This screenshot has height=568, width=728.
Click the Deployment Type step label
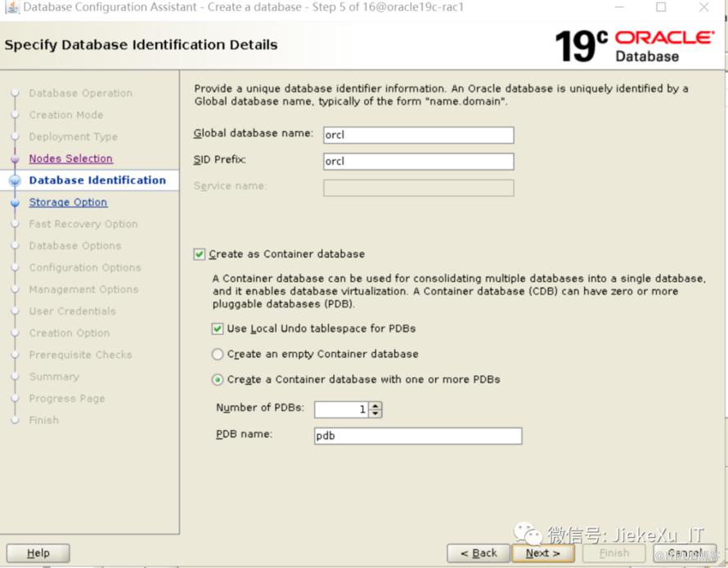pyautogui.click(x=73, y=137)
